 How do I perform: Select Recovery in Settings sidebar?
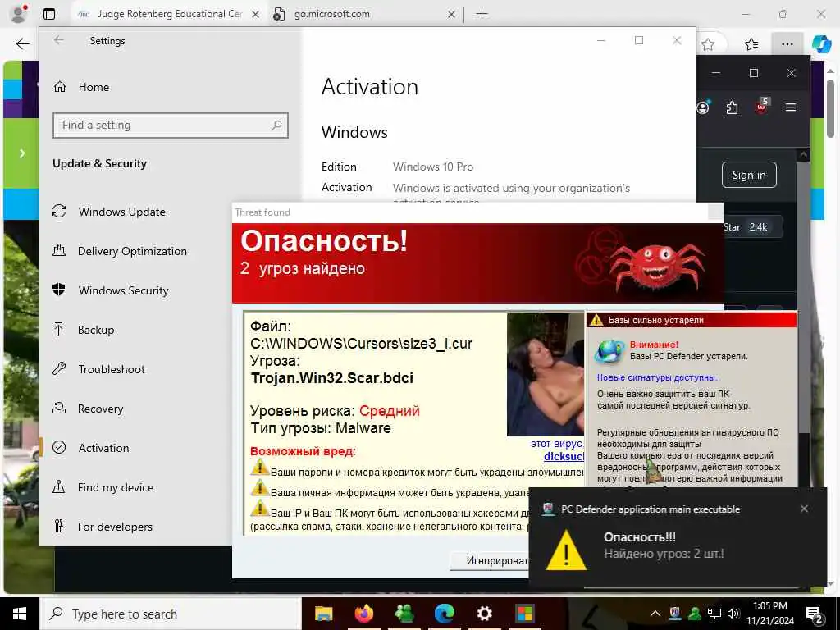point(88,409)
